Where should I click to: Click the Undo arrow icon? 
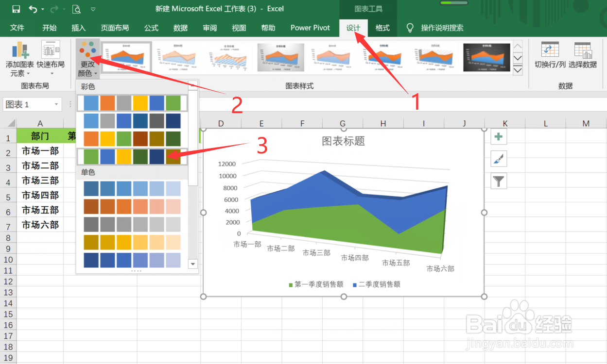[32, 8]
